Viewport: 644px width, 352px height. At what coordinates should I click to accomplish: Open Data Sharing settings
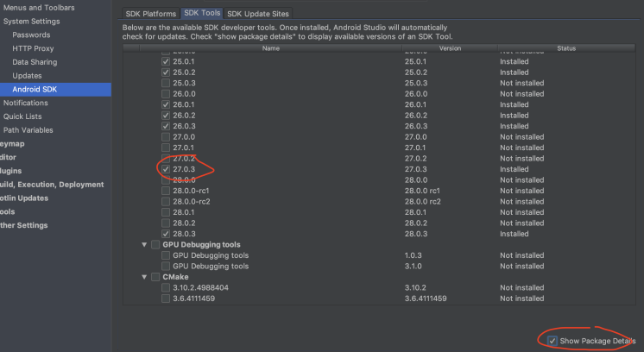(x=35, y=62)
